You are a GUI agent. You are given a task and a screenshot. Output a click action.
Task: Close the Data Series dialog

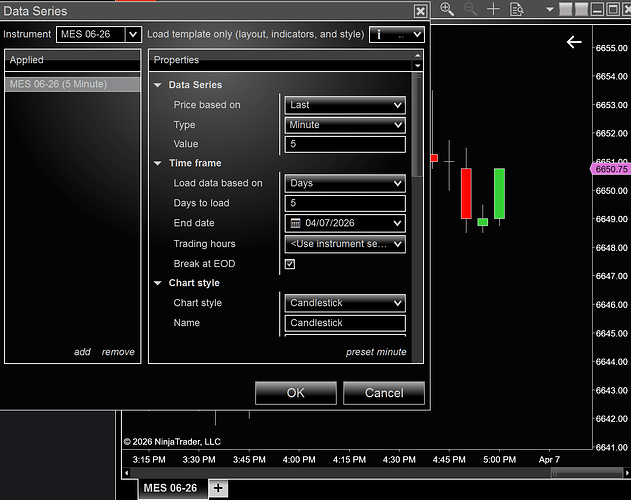tap(420, 11)
